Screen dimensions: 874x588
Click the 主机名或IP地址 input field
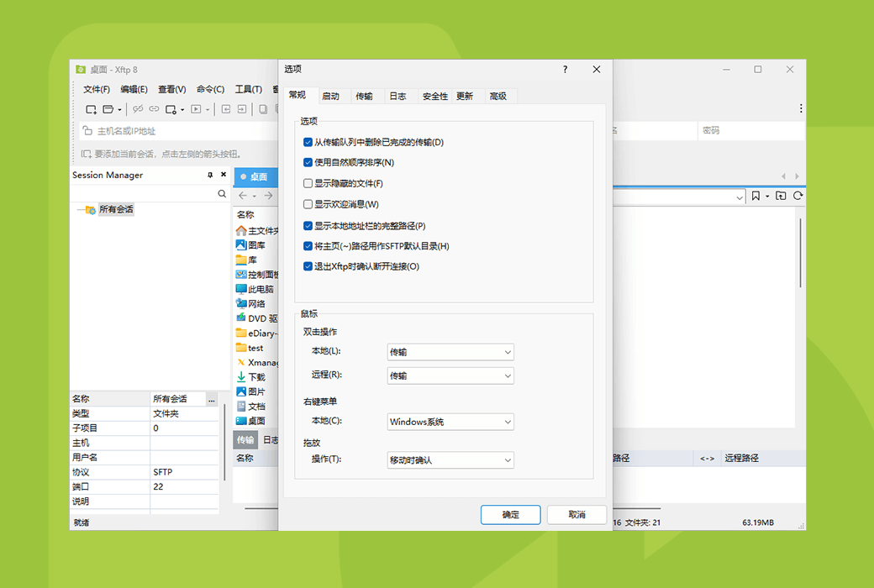pos(178,131)
